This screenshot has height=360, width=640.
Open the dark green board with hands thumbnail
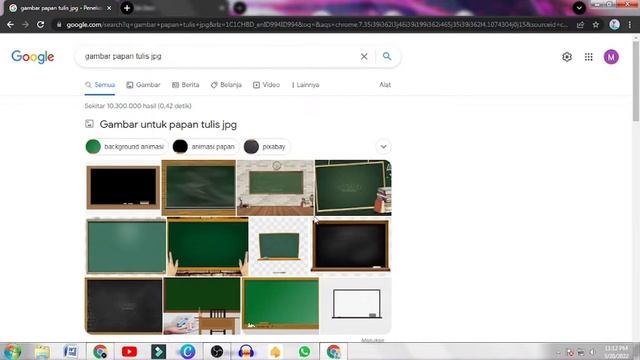[x=208, y=246]
